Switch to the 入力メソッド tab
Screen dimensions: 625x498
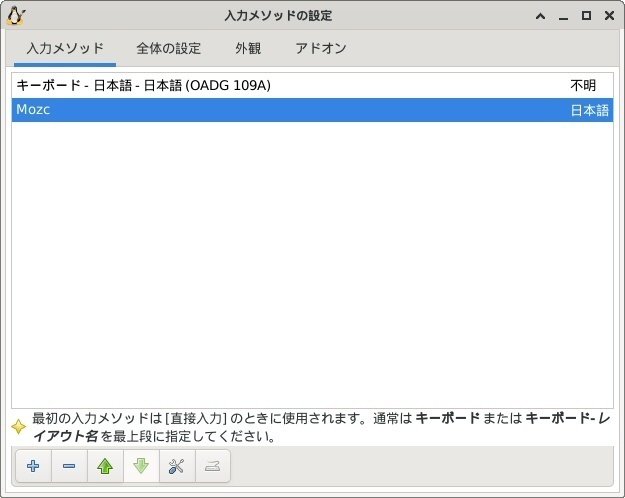point(65,49)
